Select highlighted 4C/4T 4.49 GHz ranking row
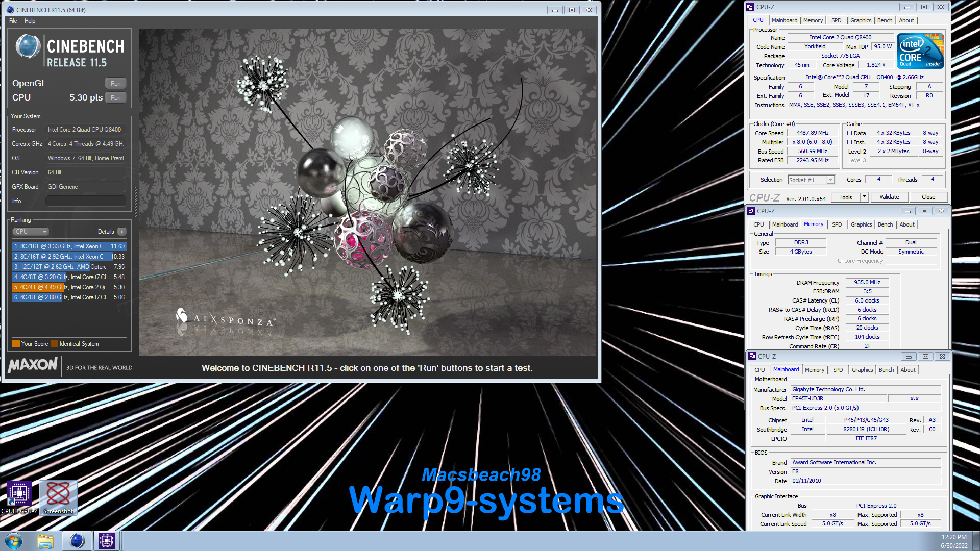980x551 pixels. point(69,287)
